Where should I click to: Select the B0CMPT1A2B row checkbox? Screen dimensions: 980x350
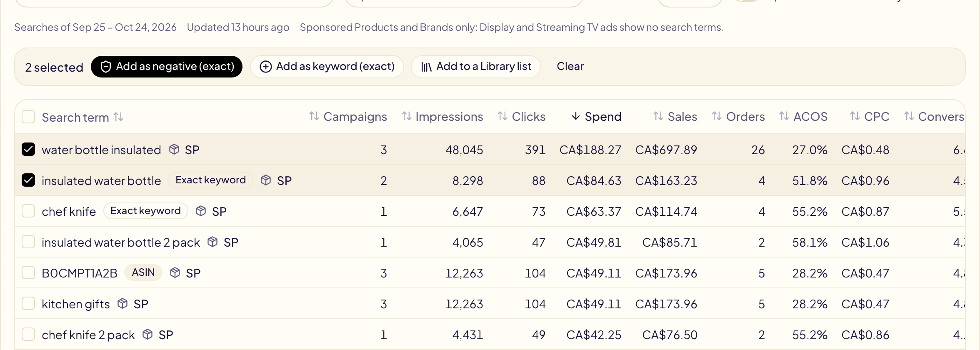(28, 272)
